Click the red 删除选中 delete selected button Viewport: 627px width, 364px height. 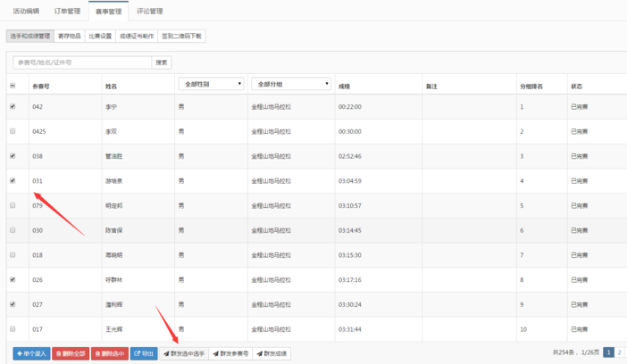[110, 354]
